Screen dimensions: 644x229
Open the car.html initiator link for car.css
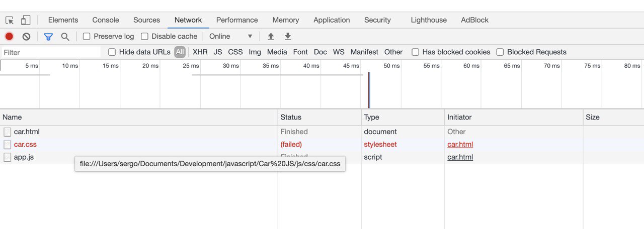pos(460,144)
